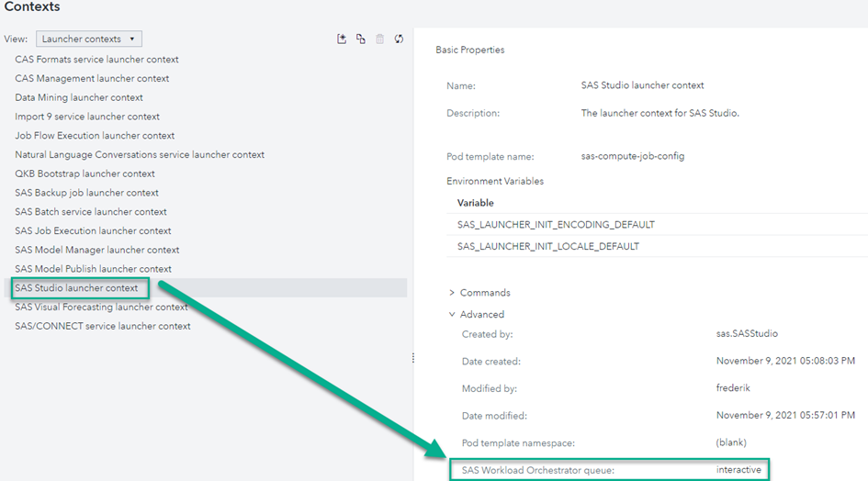Select CAS Management launcher context
The height and width of the screenshot is (481, 868).
(92, 78)
